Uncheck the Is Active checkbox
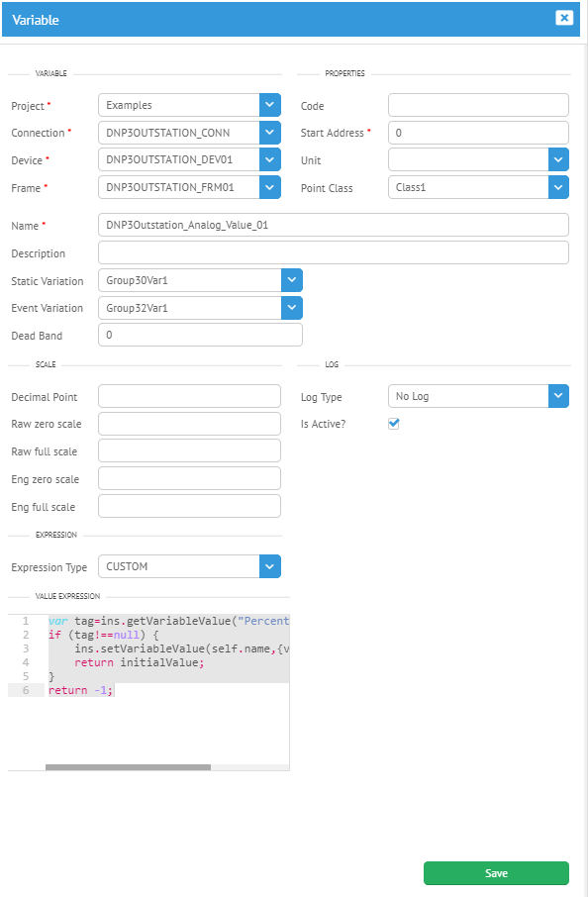 394,424
